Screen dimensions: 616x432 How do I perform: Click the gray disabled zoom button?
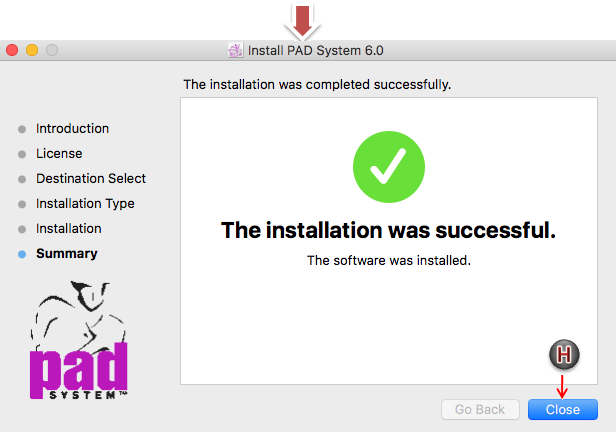pos(51,49)
